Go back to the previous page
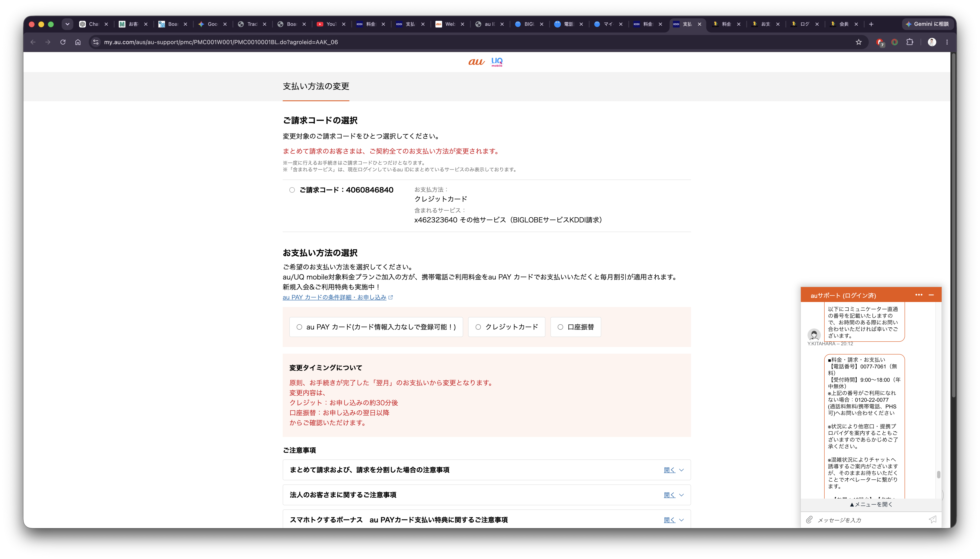 (33, 42)
